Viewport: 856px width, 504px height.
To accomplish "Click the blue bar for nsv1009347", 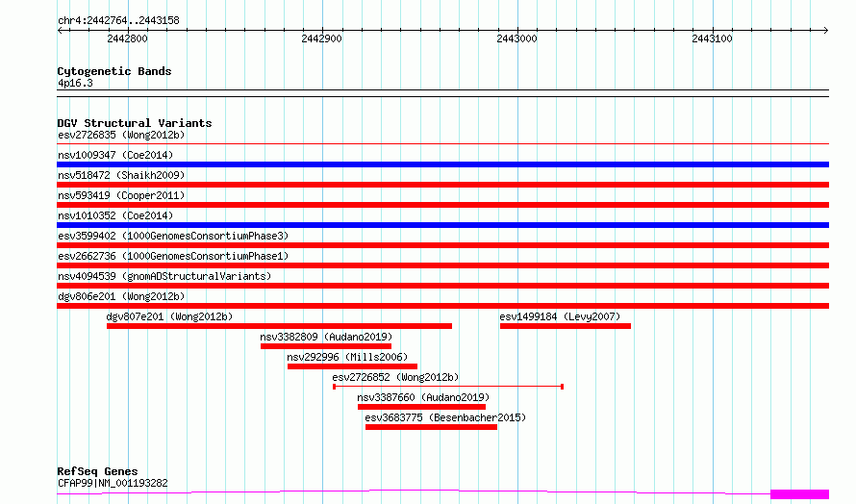I will pyautogui.click(x=442, y=164).
